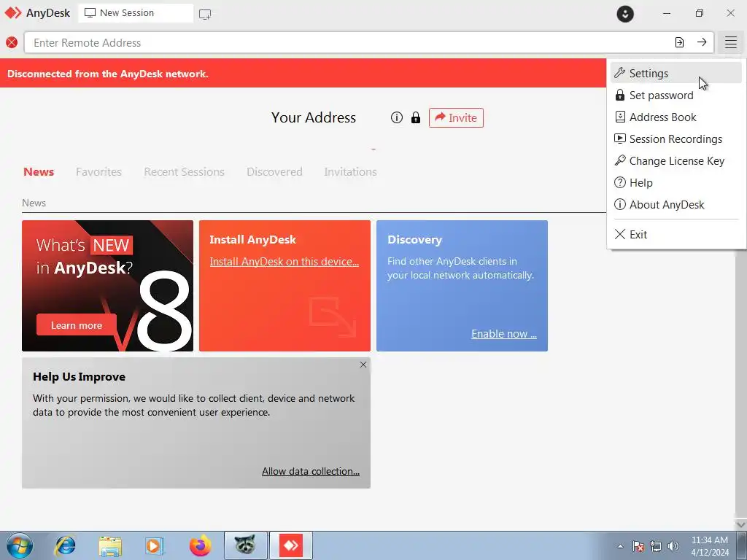Open Windows Media Player from taskbar
Image resolution: width=747 pixels, height=560 pixels.
pos(155,545)
